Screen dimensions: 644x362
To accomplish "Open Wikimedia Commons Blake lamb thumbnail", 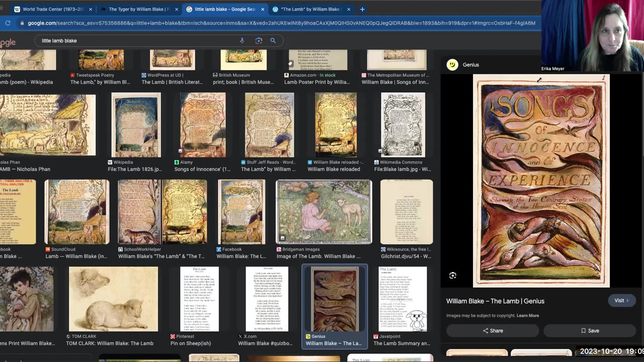I will tap(403, 125).
